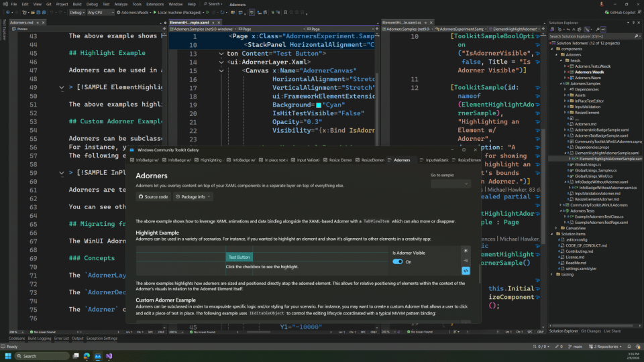Screen dimensions: 644x362
Task: Select the Highlighting tab in Gallery window
Action: tap(208, 160)
